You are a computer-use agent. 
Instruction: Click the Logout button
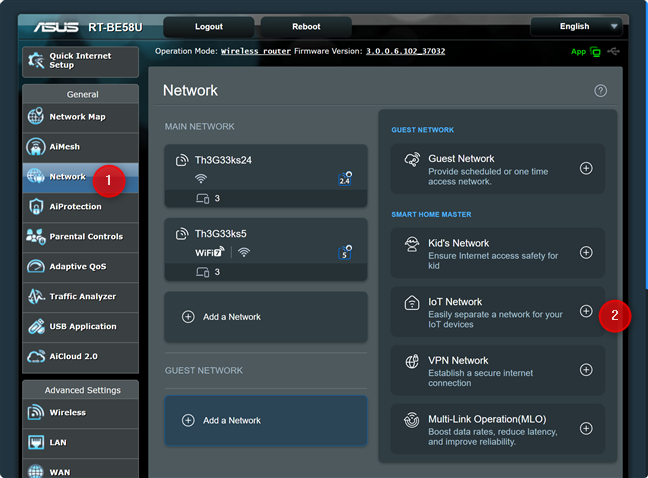click(209, 26)
